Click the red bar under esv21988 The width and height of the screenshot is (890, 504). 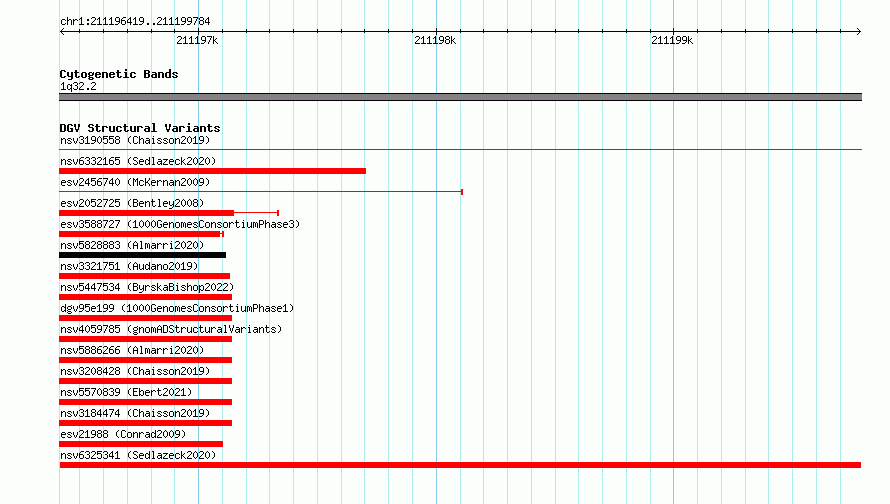click(x=141, y=444)
